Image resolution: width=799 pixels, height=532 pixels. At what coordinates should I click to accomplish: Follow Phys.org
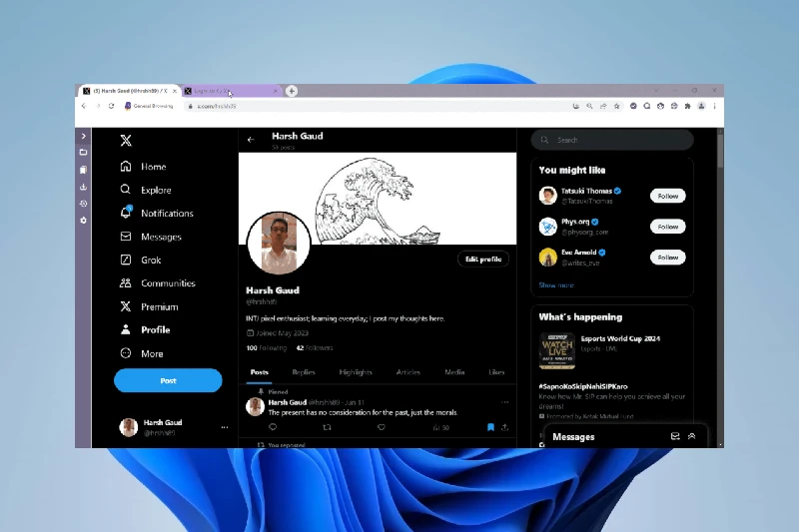click(667, 227)
